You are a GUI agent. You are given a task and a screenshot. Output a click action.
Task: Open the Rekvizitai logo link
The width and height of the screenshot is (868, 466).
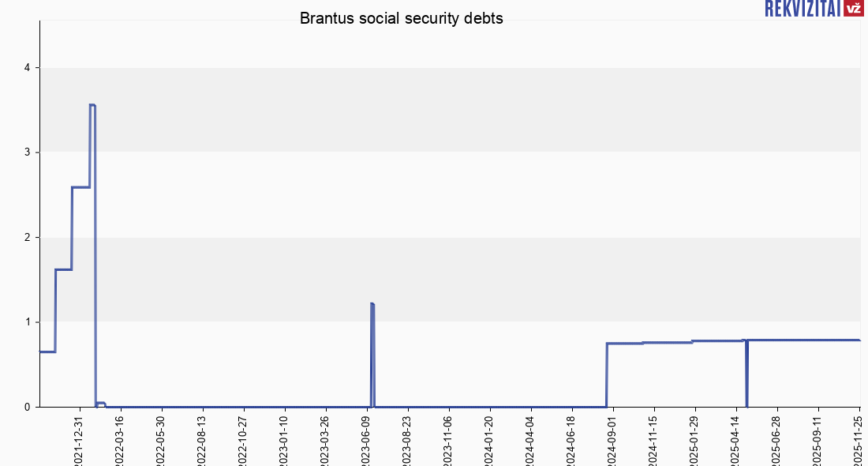pyautogui.click(x=803, y=9)
